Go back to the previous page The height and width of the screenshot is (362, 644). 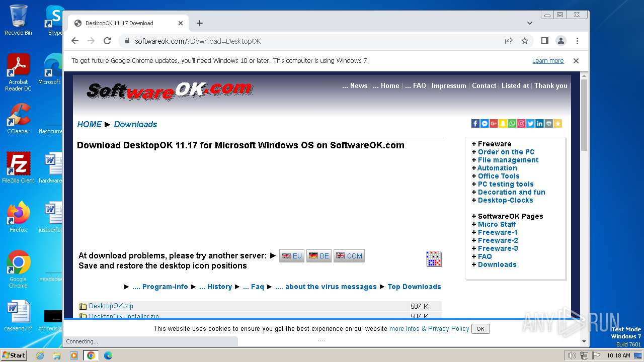[x=75, y=41]
